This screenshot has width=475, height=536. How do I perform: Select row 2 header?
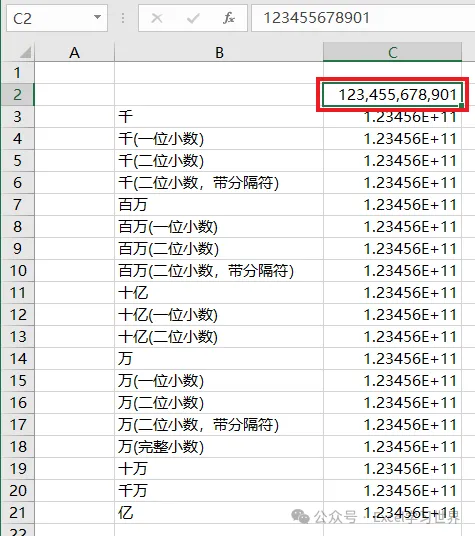pos(18,94)
